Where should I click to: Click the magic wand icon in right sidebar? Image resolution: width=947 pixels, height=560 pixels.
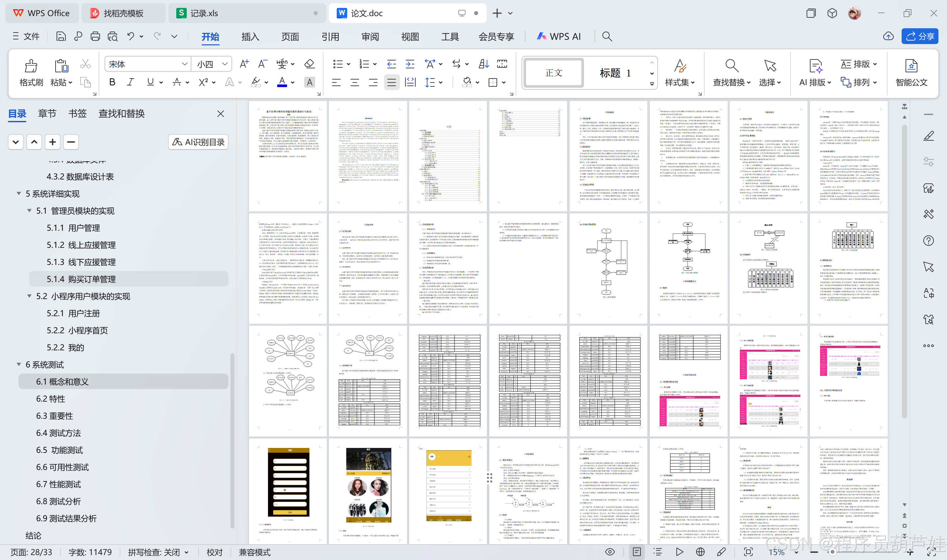(929, 214)
